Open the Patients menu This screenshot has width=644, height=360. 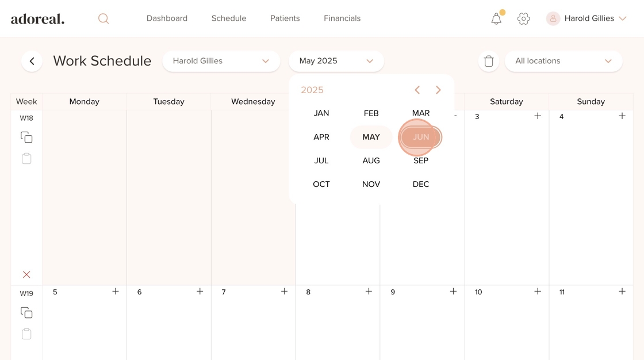tap(285, 18)
